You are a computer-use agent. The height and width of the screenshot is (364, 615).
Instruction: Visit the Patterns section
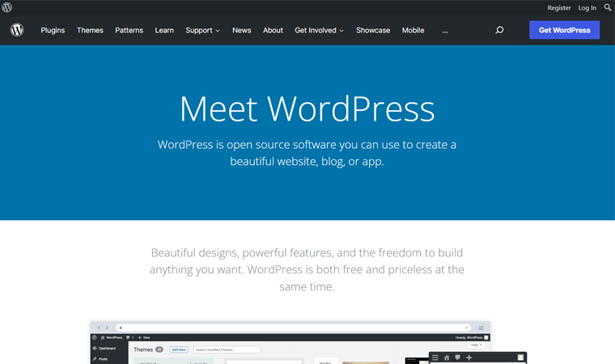pyautogui.click(x=129, y=30)
